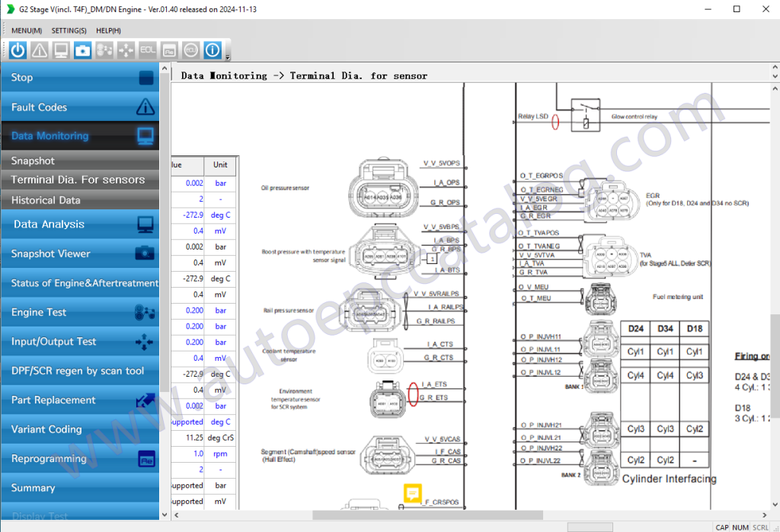
Task: Open the ECU toolbar icon
Action: [x=191, y=50]
